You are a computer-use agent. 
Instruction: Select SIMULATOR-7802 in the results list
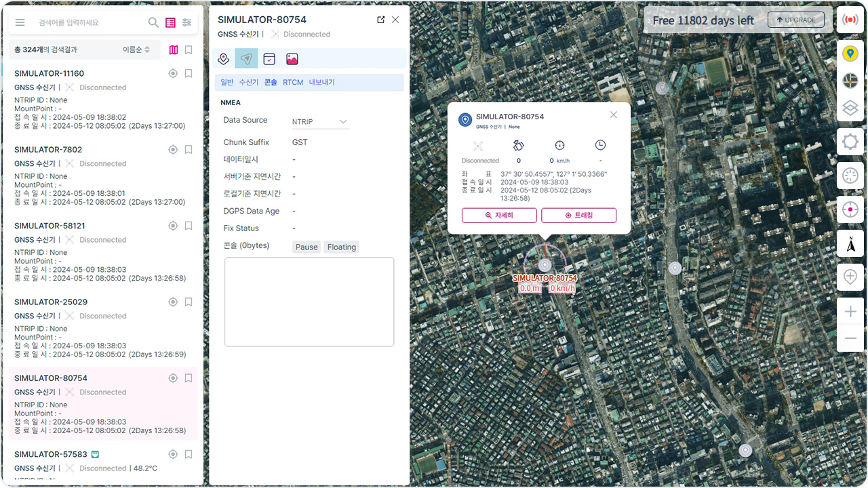tap(102, 175)
